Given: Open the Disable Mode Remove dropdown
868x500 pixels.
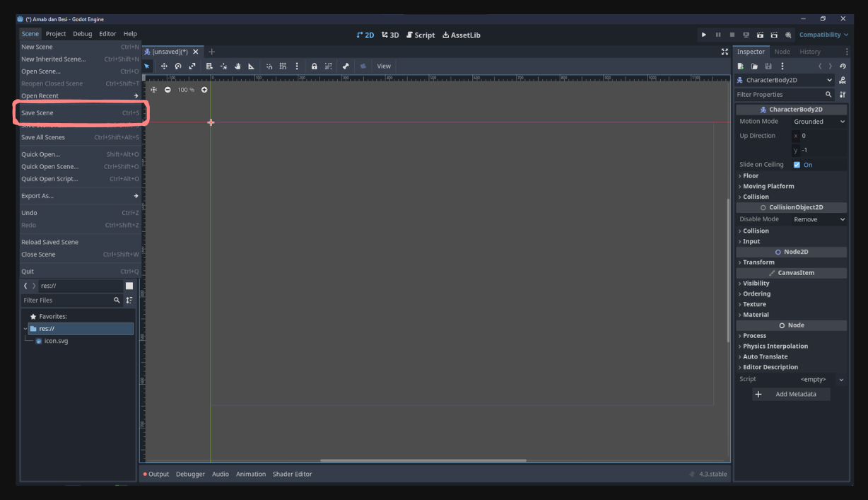Looking at the screenshot, I should pos(819,219).
